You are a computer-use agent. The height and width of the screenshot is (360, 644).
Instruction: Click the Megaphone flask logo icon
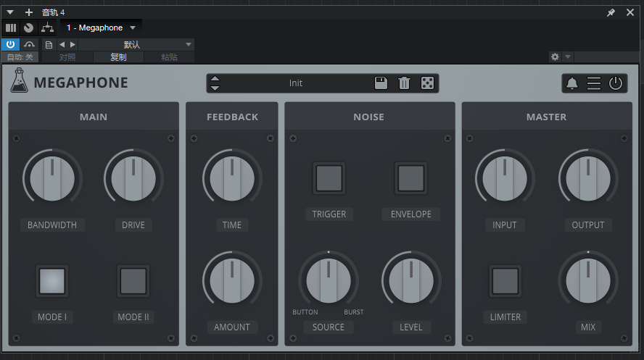click(19, 80)
